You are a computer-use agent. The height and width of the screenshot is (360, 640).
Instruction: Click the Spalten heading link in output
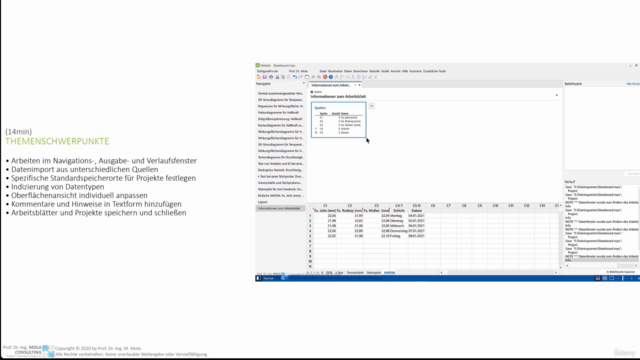pos(320,108)
